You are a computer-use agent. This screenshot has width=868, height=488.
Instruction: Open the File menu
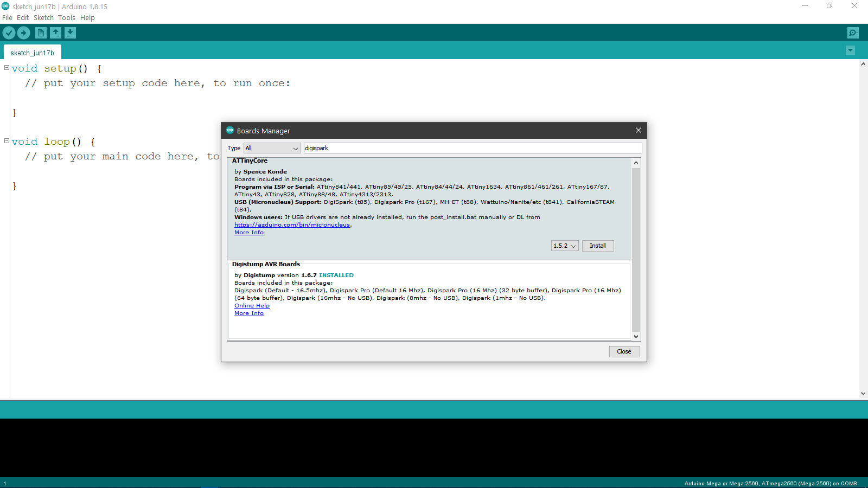point(7,17)
